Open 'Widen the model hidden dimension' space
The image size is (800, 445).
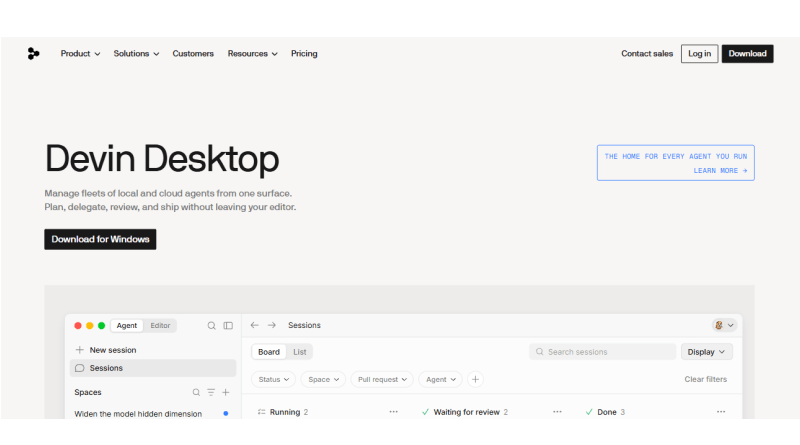pyautogui.click(x=153, y=414)
